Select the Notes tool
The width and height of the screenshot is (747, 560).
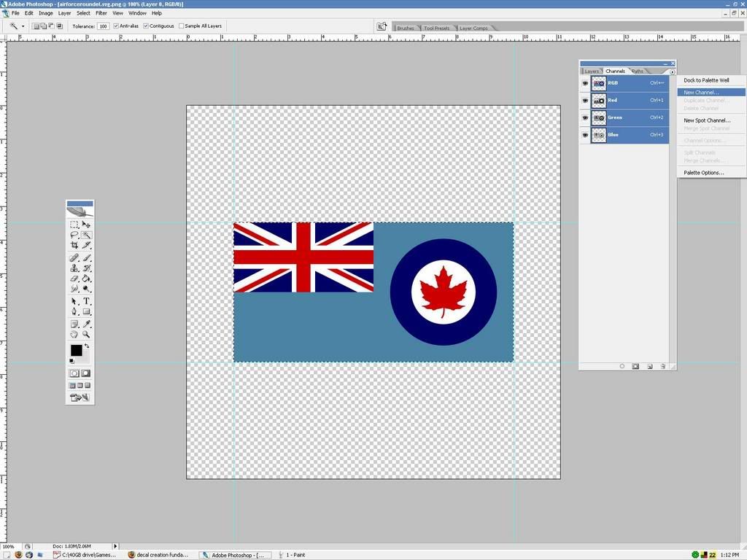74,324
